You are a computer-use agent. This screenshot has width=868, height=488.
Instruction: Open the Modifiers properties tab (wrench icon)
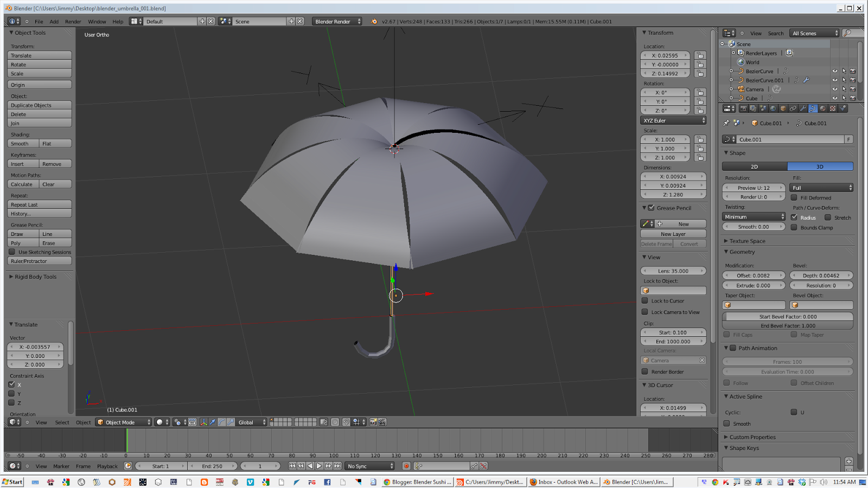803,108
